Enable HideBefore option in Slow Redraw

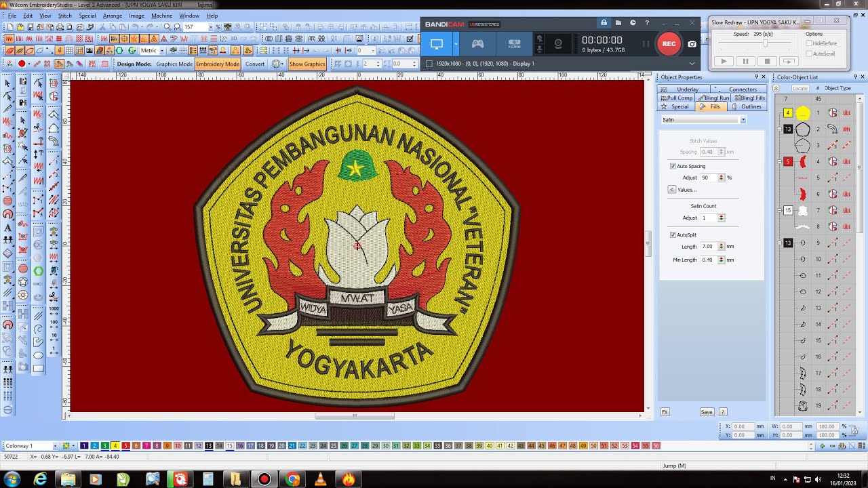point(808,43)
